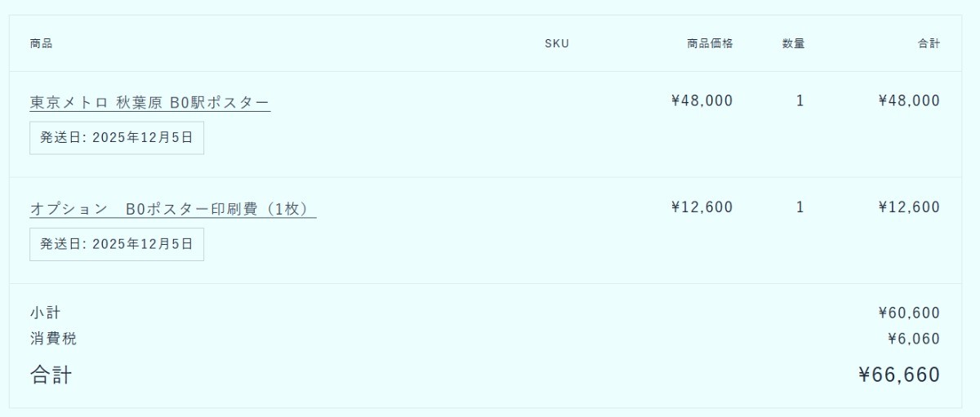
Task: Click the quantity value for the 秋葉原 poster
Action: 800,100
